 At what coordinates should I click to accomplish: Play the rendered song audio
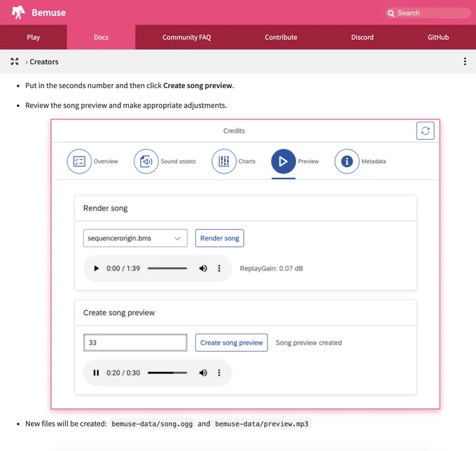point(96,269)
